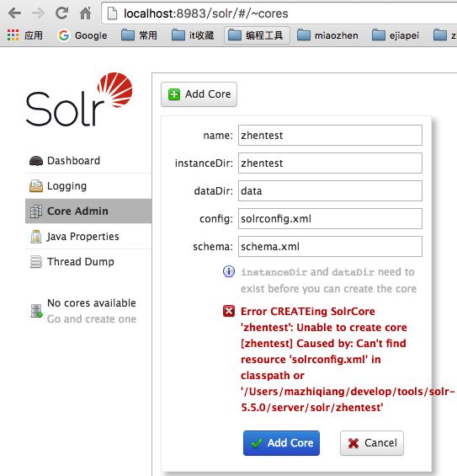Image resolution: width=457 pixels, height=476 pixels.
Task: Click the dataDir: label
Action: click(x=214, y=191)
